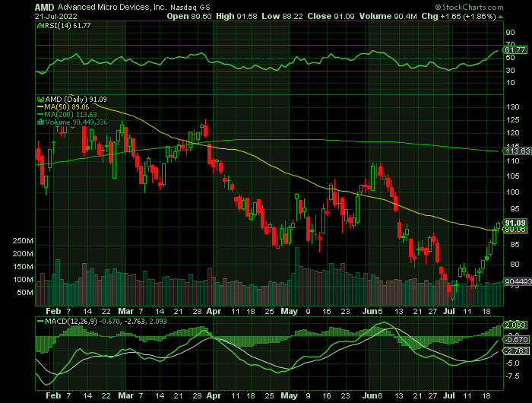Click the 105 price axis label
Screen dimensions: 532x403
tap(513, 176)
